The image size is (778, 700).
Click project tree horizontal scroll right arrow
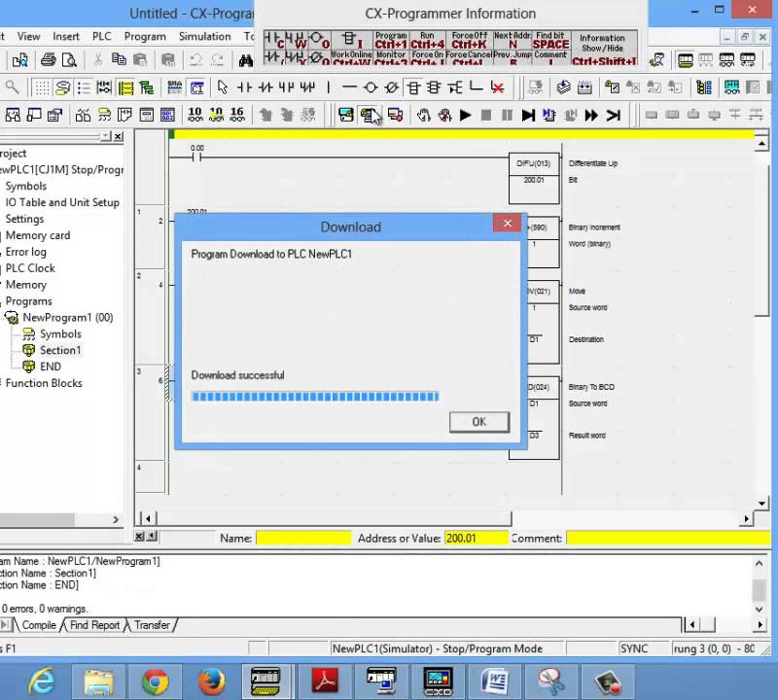pos(116,519)
